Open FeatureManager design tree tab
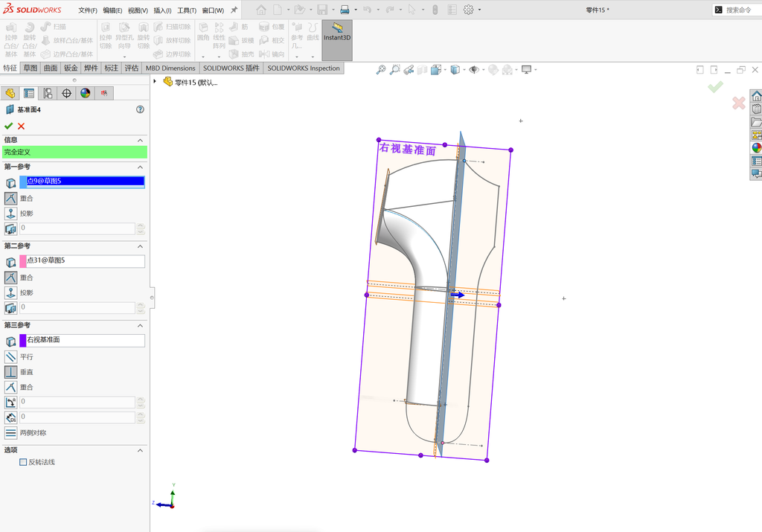This screenshot has width=762, height=532. [10, 93]
